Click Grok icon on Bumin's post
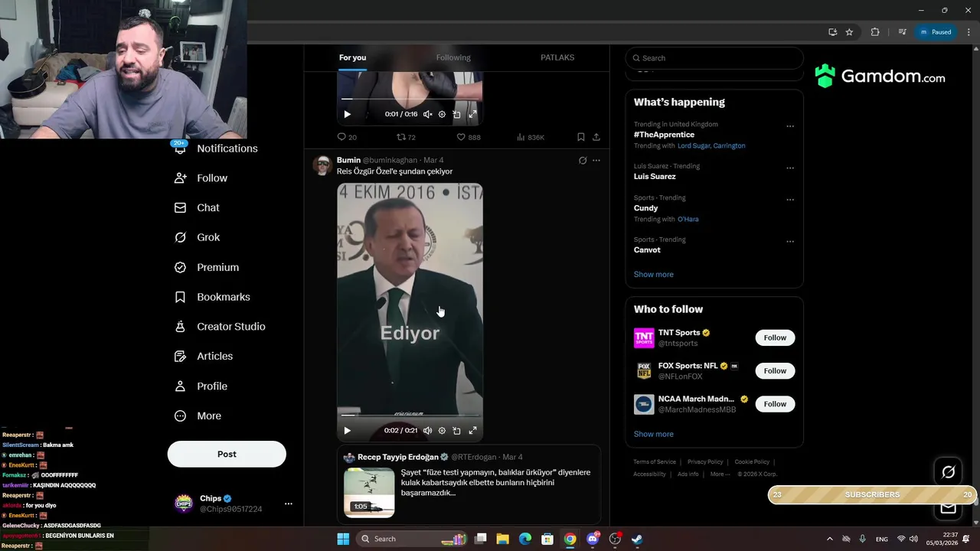This screenshot has width=980, height=551. [x=583, y=161]
